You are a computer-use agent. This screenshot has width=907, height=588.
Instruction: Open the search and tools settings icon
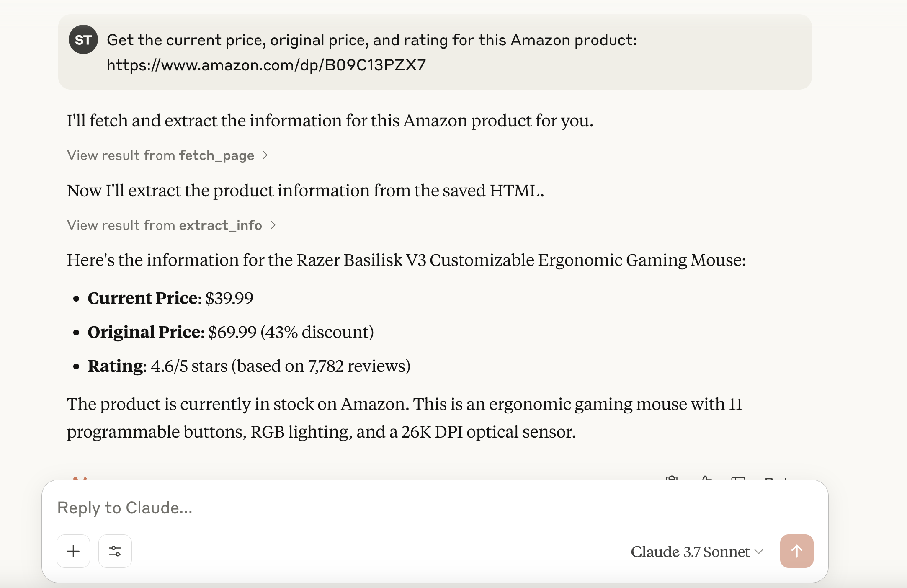click(x=115, y=551)
